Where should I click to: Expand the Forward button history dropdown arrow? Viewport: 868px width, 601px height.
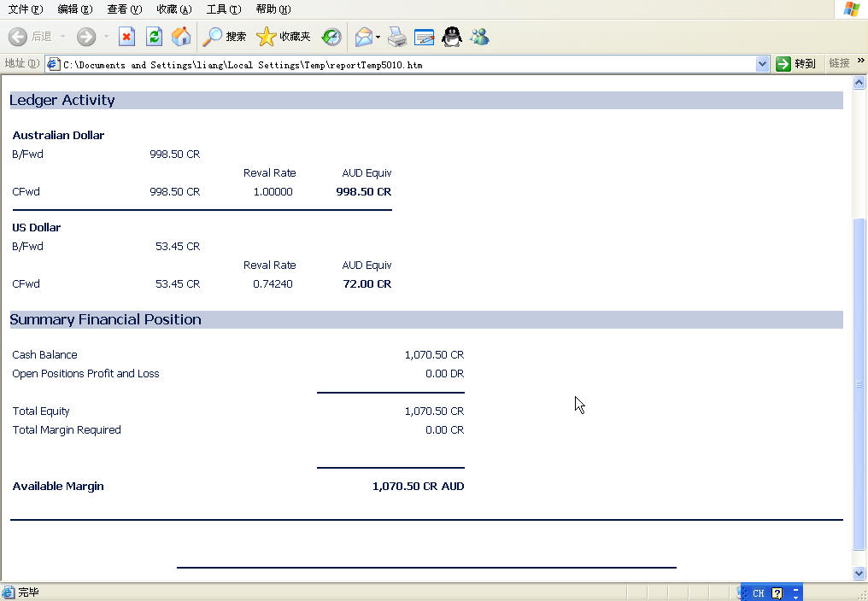point(106,37)
